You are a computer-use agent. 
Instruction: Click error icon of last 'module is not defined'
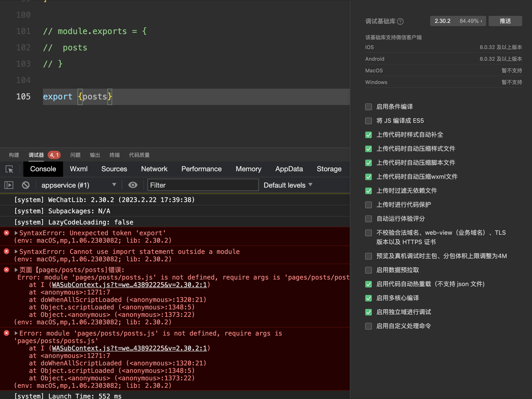pyautogui.click(x=7, y=333)
